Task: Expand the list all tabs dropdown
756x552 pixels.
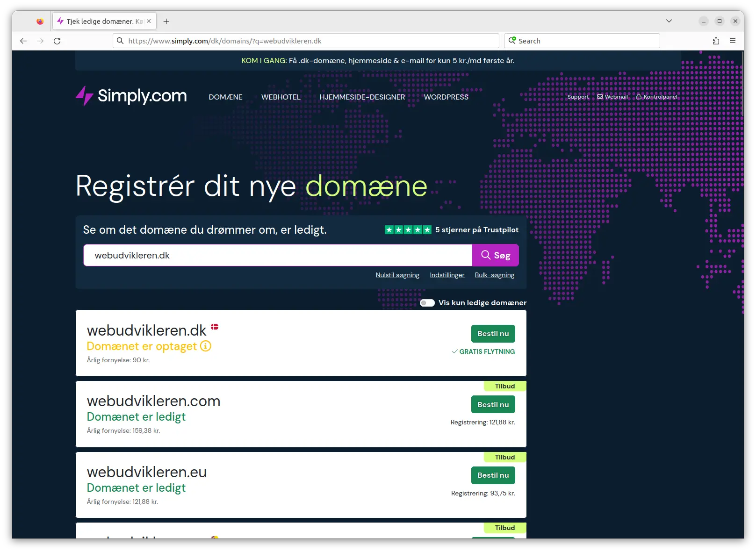Action: tap(669, 21)
